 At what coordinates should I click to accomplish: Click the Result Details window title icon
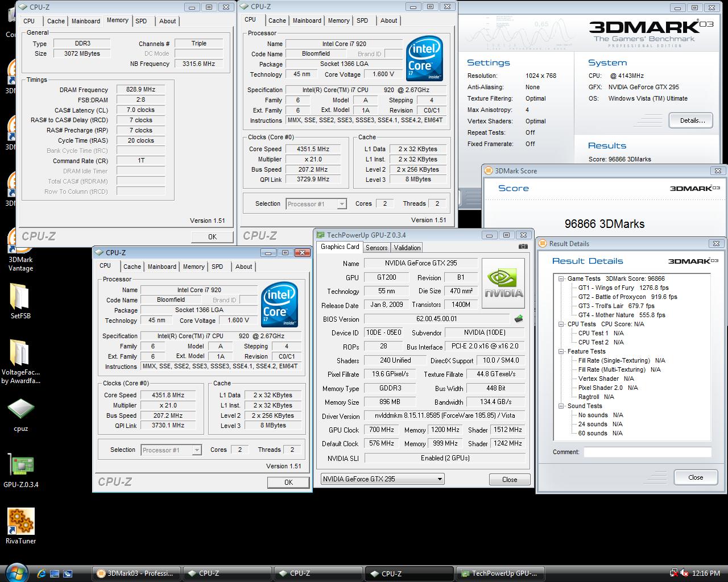(x=542, y=243)
